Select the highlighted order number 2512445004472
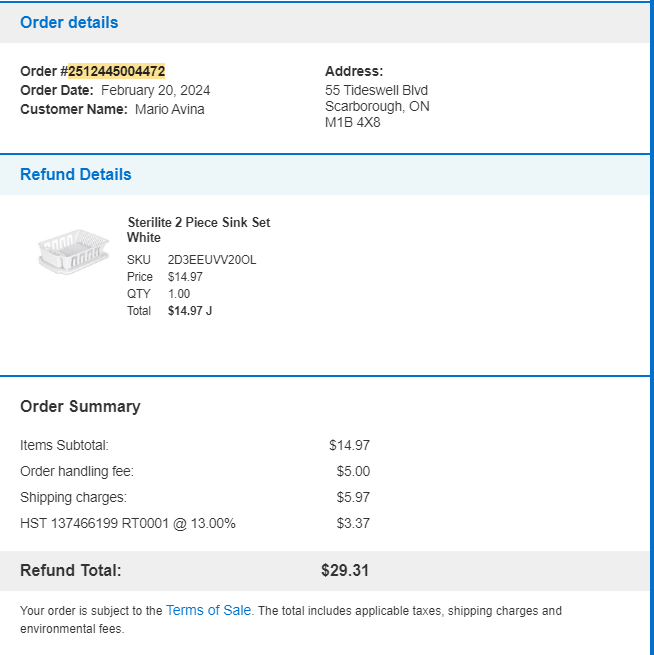The width and height of the screenshot is (654, 655). [x=117, y=71]
